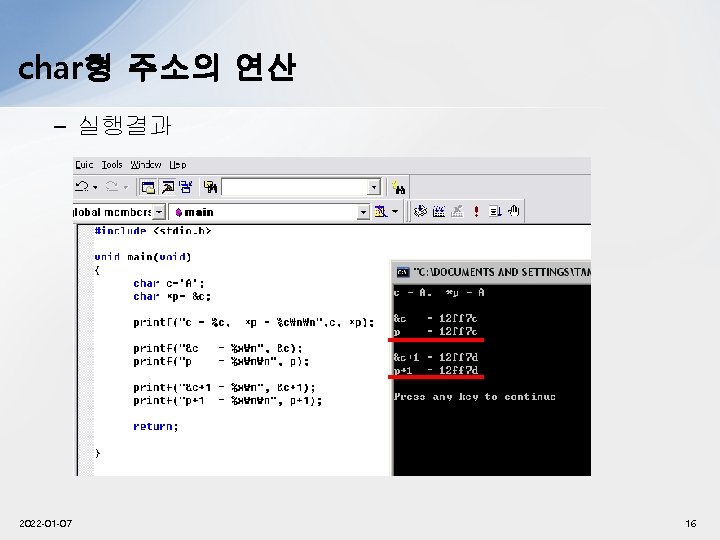This screenshot has width=720, height=540.
Task: Click the console output line 'c = A, *p = A'
Action: 439,292
